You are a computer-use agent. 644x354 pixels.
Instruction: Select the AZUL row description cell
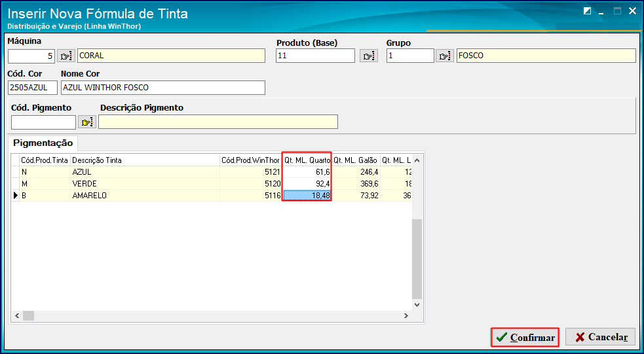click(x=145, y=172)
